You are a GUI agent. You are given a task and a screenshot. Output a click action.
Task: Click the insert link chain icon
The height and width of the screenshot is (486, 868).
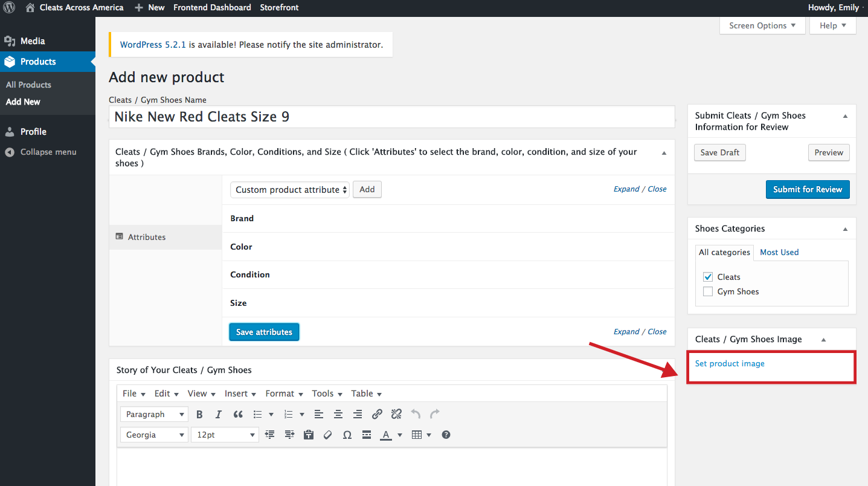377,414
